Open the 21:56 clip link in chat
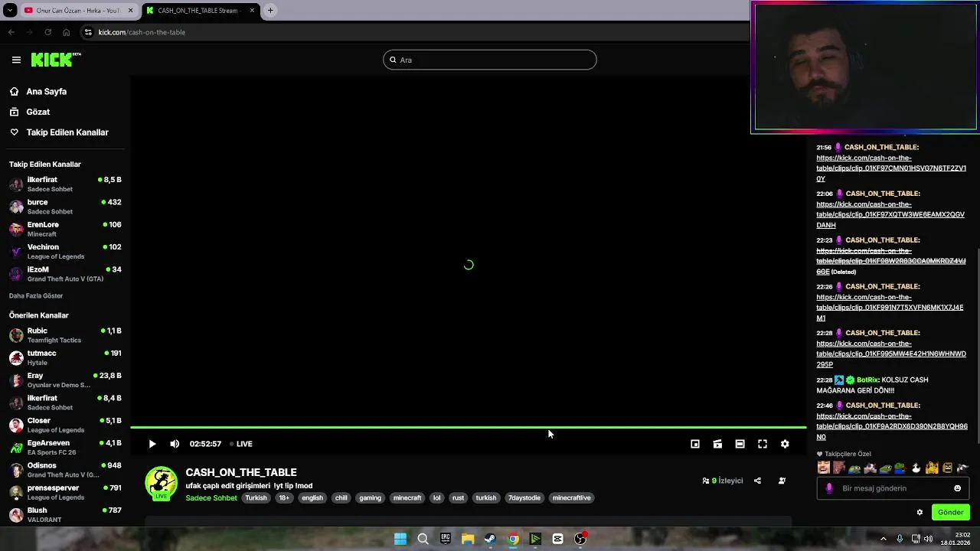The height and width of the screenshot is (551, 980). point(891,168)
